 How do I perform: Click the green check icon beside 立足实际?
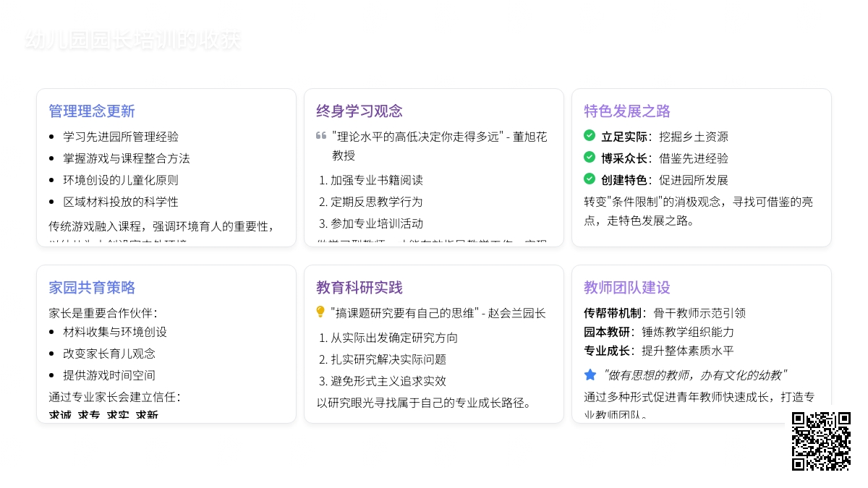tap(590, 135)
